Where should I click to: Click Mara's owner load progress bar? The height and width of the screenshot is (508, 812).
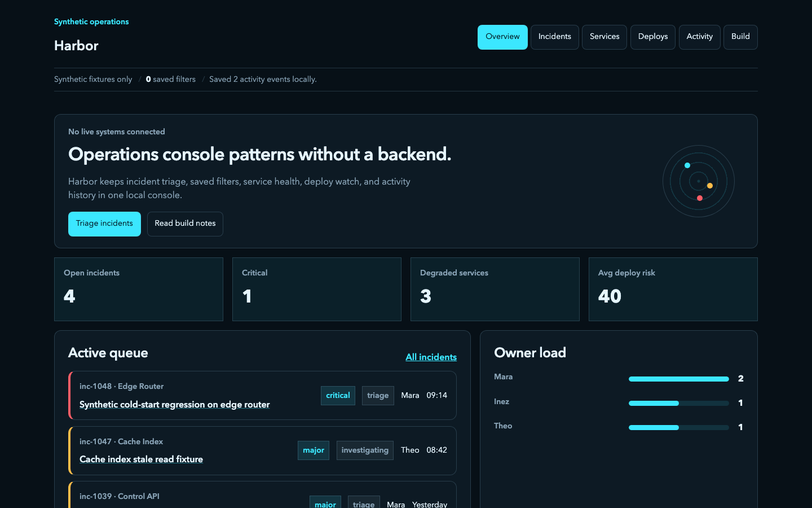pyautogui.click(x=679, y=379)
